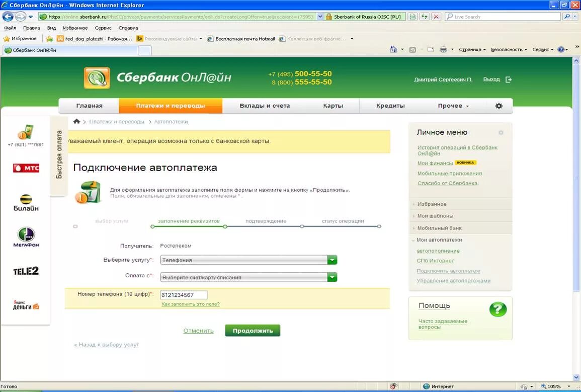Open Подключить автоплатеж link in sidebar
The image size is (581, 392).
tap(448, 271)
